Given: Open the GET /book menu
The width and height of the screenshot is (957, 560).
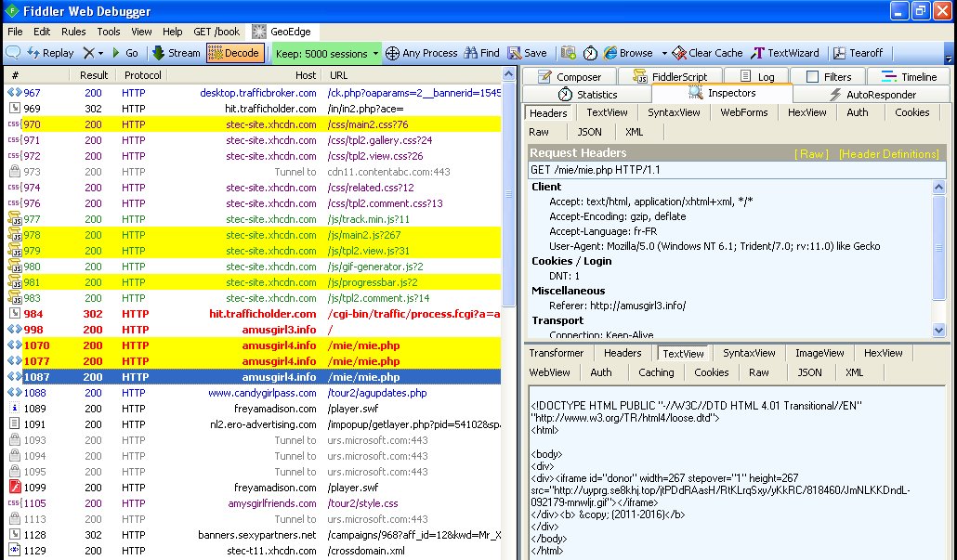Looking at the screenshot, I should coord(216,32).
